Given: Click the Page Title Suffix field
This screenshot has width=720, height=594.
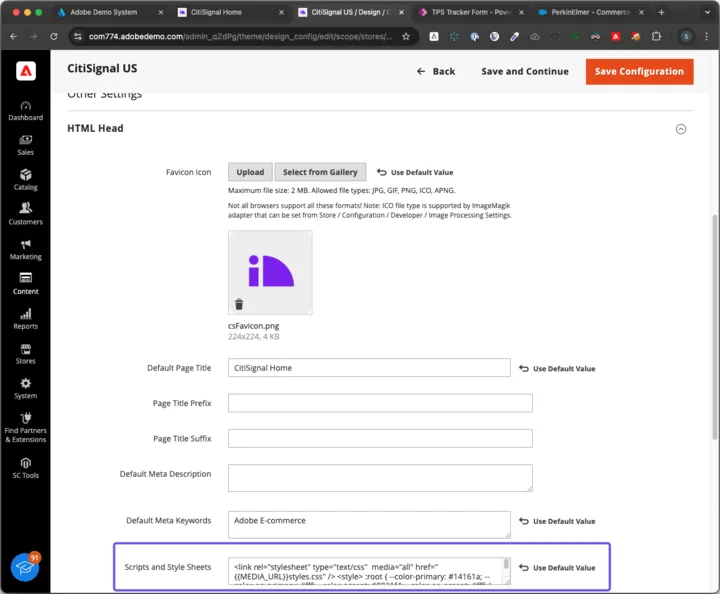Looking at the screenshot, I should click(380, 438).
